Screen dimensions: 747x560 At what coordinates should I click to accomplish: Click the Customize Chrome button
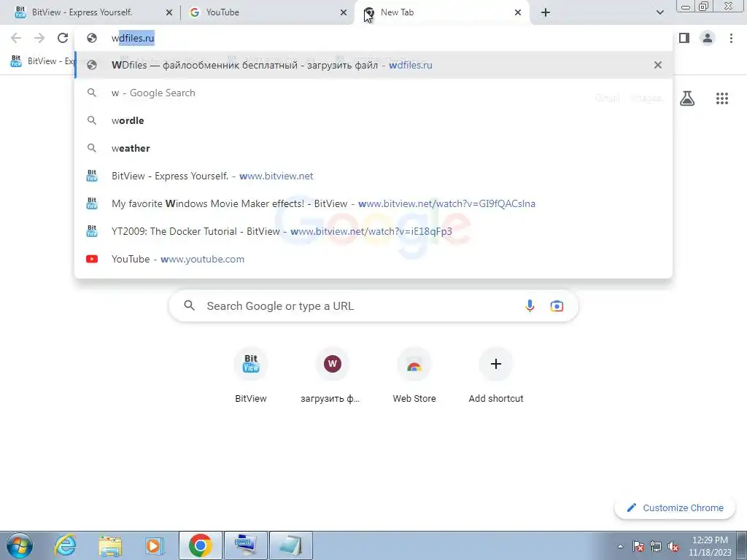click(x=675, y=507)
